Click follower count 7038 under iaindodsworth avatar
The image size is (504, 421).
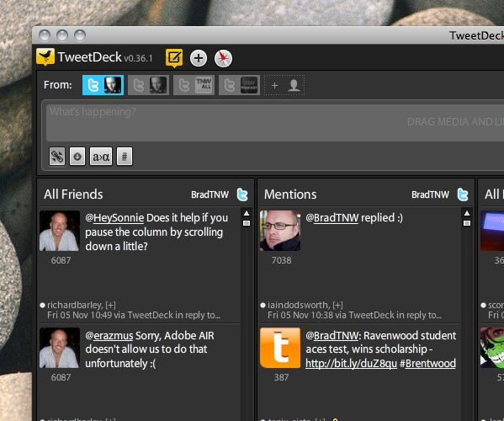(x=281, y=260)
